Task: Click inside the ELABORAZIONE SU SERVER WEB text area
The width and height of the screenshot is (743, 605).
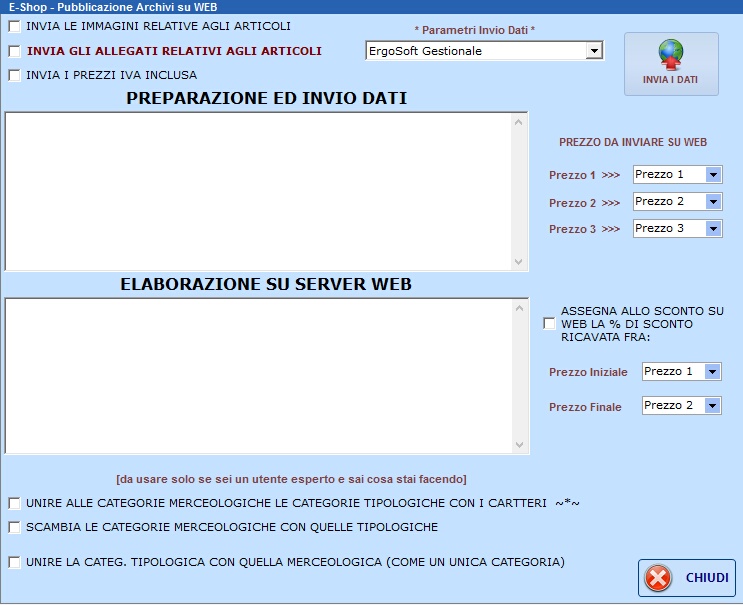Action: 259,376
